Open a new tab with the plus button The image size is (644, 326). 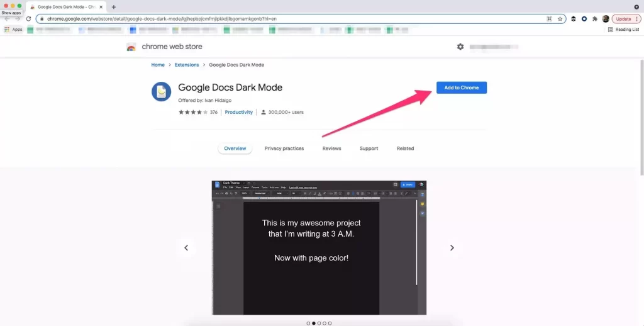click(114, 7)
